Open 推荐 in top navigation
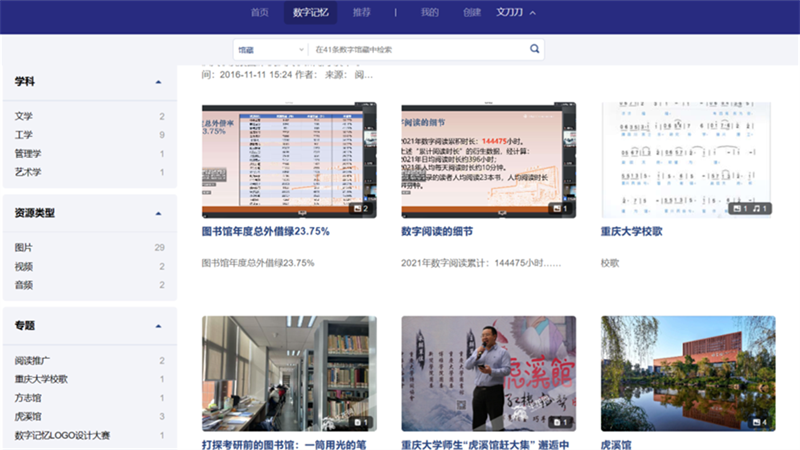The width and height of the screenshot is (800, 450). tap(361, 12)
